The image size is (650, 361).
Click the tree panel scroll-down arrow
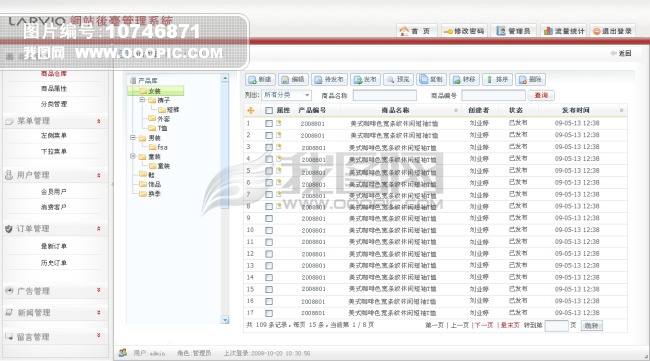(x=225, y=320)
